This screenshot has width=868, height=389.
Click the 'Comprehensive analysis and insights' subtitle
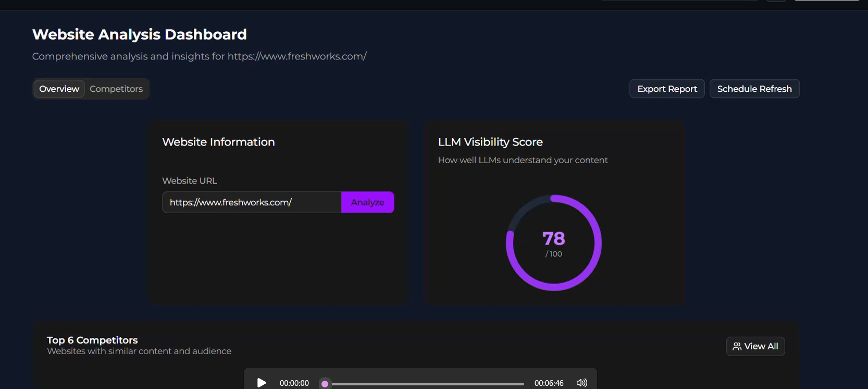(200, 56)
